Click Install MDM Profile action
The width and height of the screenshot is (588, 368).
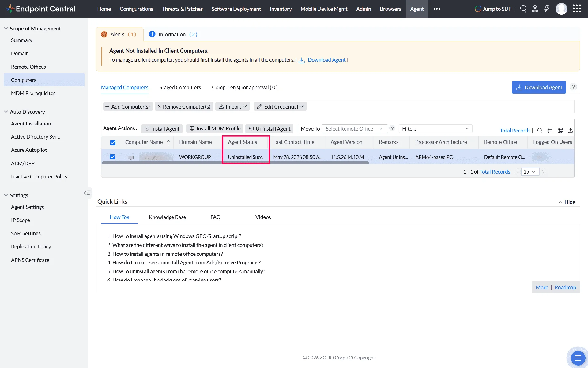click(x=215, y=128)
